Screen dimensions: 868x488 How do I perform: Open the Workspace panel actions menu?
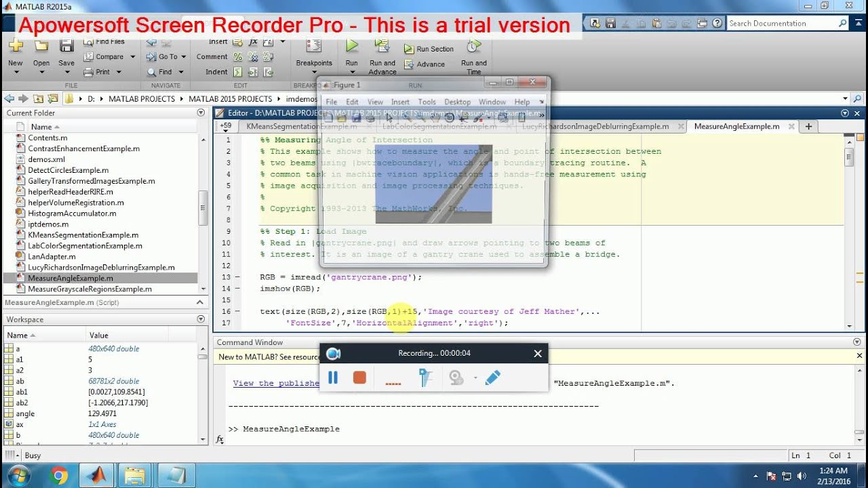click(x=201, y=319)
